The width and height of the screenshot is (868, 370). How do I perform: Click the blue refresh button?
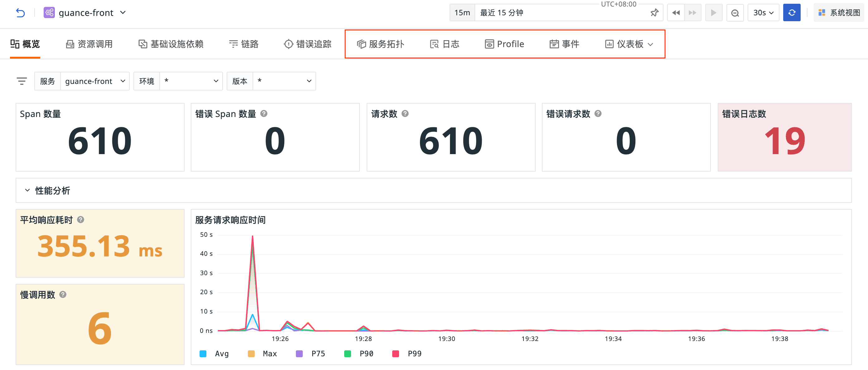pos(792,13)
